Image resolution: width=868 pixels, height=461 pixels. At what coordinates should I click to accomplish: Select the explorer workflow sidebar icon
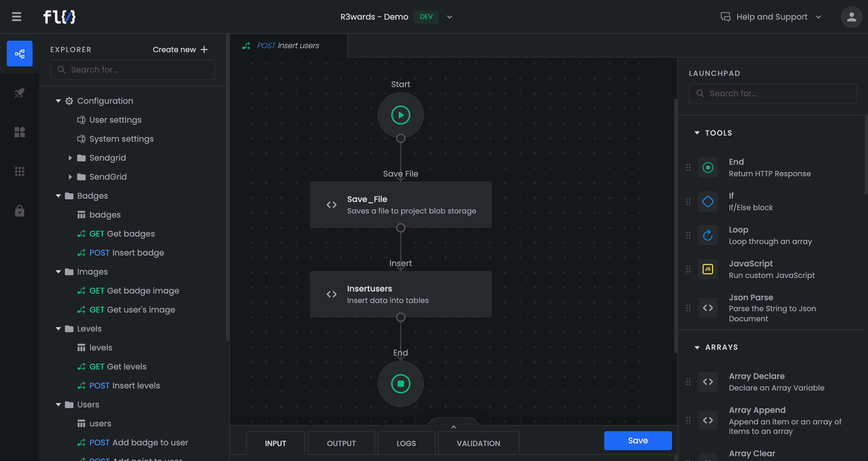(20, 54)
